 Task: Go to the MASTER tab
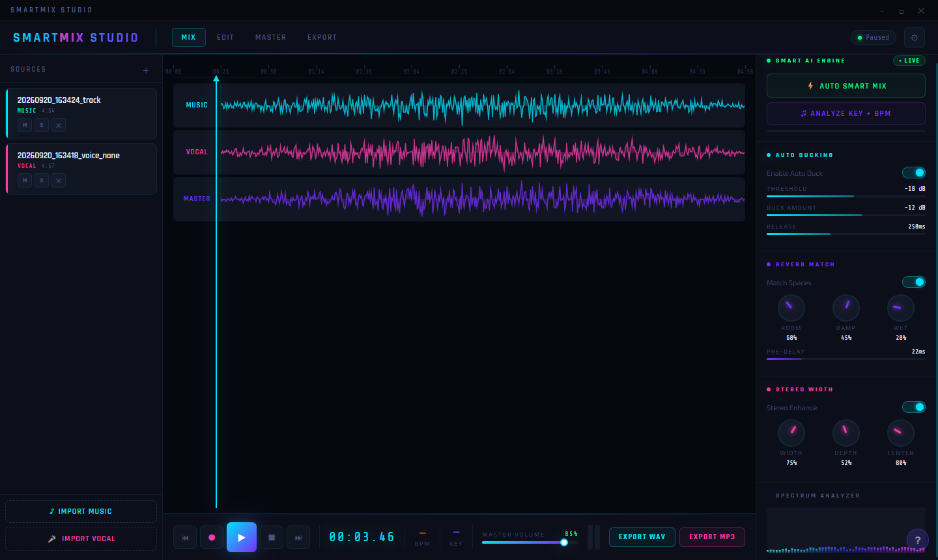coord(271,37)
